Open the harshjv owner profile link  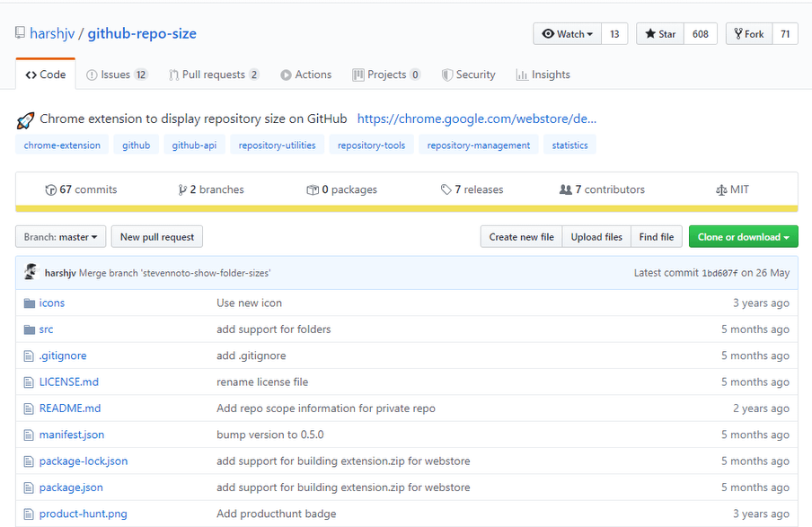52,33
